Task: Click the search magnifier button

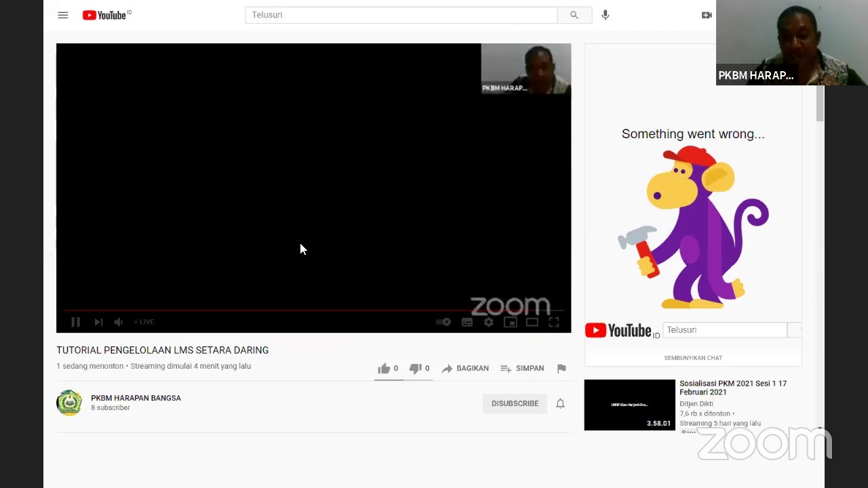Action: pos(574,15)
